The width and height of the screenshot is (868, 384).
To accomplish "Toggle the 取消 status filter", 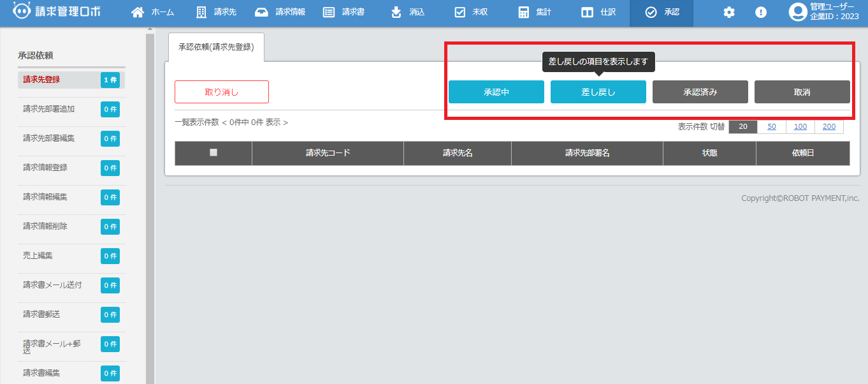I will pos(802,92).
